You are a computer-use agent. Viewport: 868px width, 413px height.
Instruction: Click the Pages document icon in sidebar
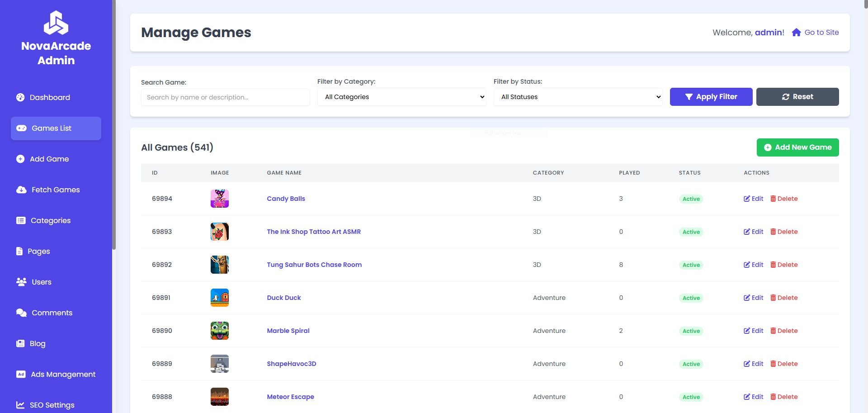tap(19, 251)
